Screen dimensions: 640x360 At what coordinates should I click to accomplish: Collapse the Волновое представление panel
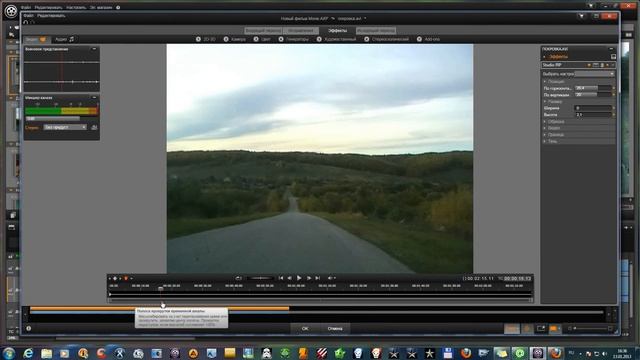tap(94, 49)
